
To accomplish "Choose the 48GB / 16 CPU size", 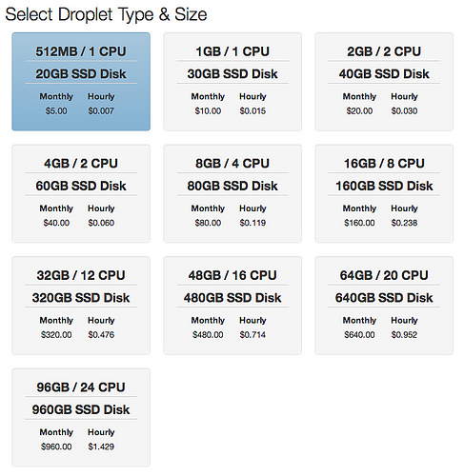I will tap(232, 306).
